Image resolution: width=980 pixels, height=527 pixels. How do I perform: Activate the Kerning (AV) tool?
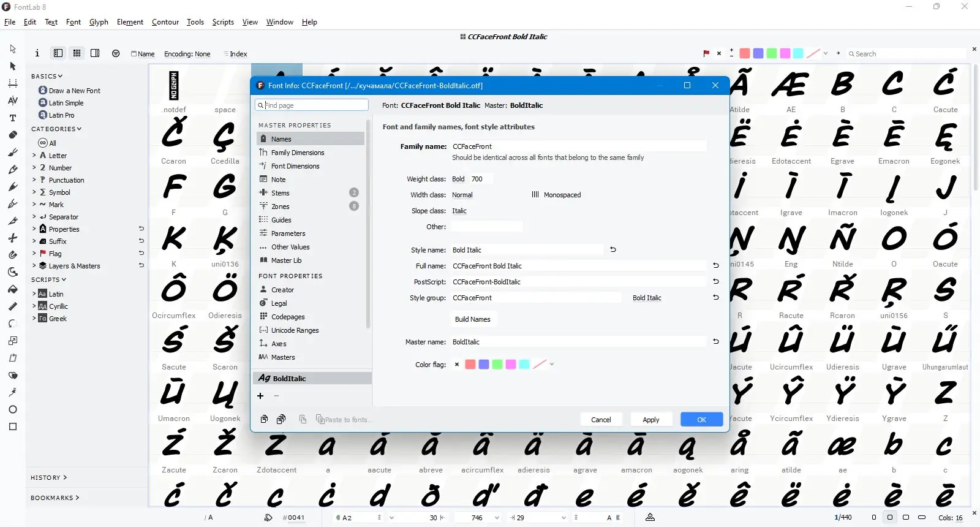(x=13, y=100)
